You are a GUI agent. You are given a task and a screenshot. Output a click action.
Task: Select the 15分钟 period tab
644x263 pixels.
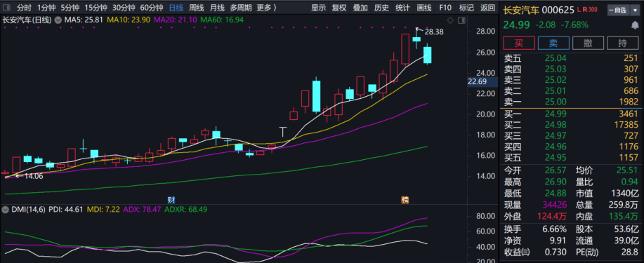96,8
